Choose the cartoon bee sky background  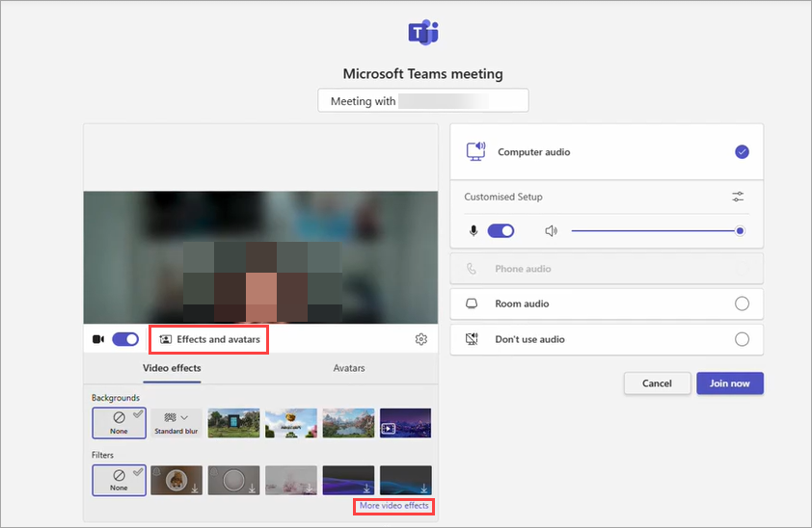tap(291, 423)
